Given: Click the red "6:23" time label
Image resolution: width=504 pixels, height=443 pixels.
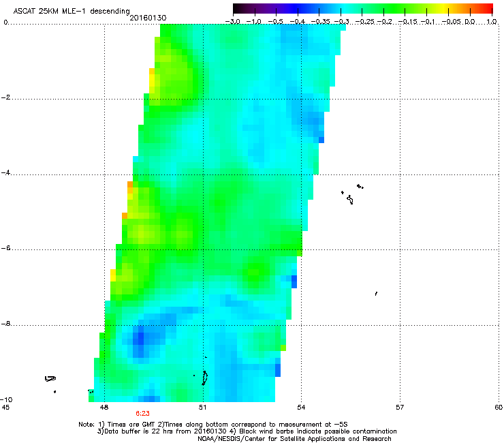Looking at the screenshot, I should [142, 414].
